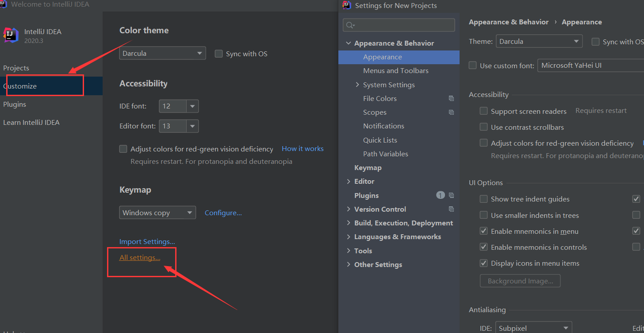
Task: Open the custom font Microsoft YaHei UI dropdown
Action: point(590,66)
